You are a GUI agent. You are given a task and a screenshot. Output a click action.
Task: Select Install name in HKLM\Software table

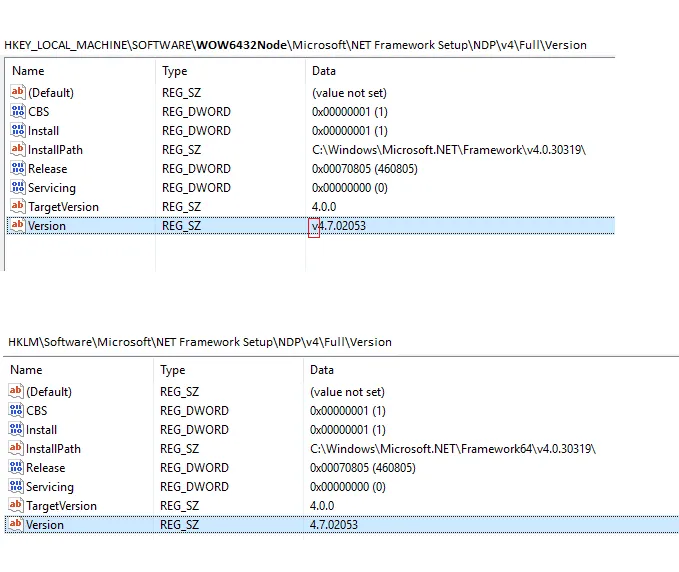(42, 430)
